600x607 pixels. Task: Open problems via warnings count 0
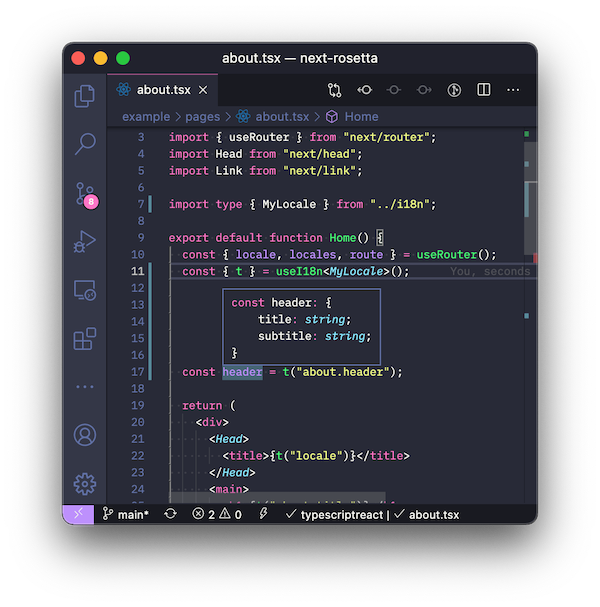(231, 514)
